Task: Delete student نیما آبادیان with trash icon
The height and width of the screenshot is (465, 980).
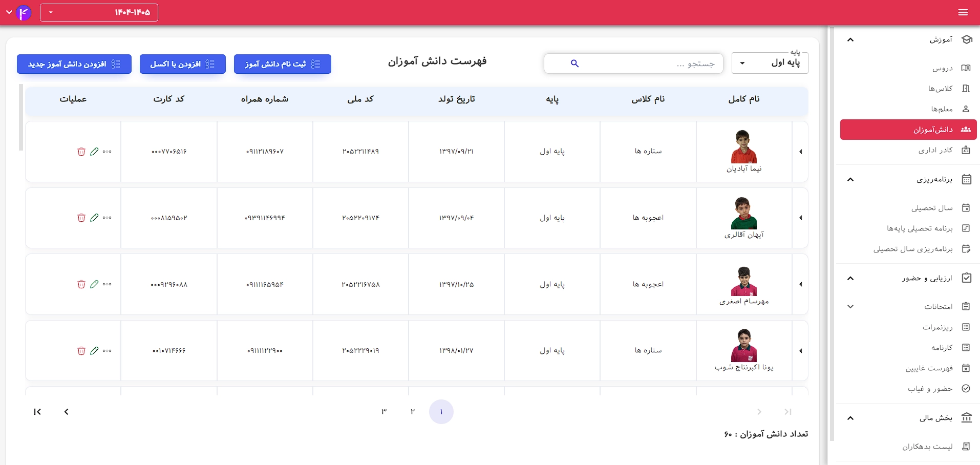Action: [81, 152]
